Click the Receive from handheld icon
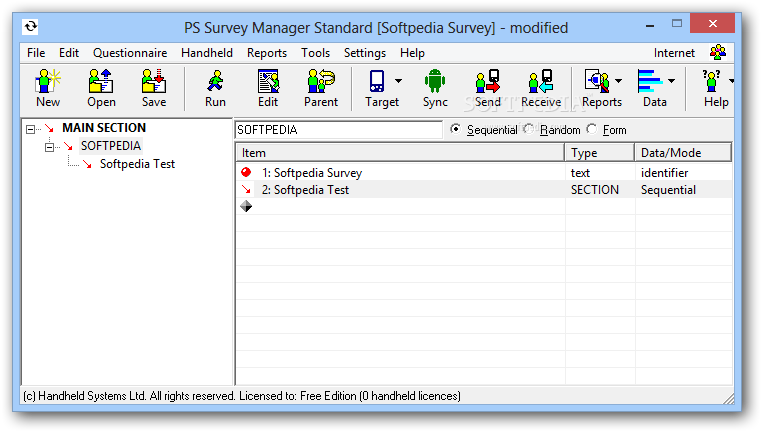 click(541, 87)
